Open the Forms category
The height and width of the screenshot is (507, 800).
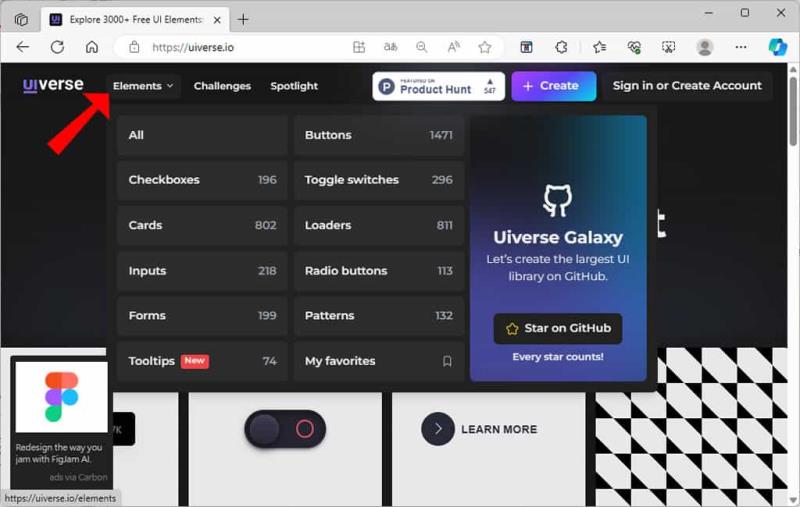[x=202, y=316]
